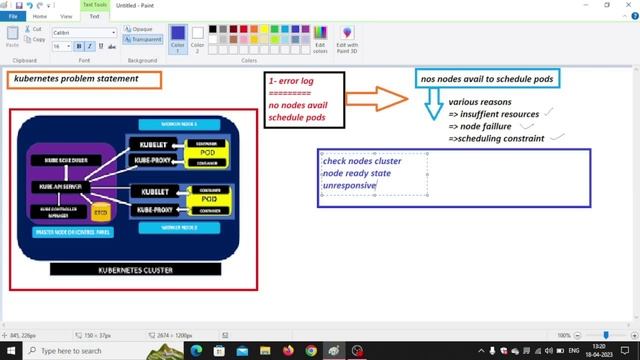Open the File menu

pos(13,16)
